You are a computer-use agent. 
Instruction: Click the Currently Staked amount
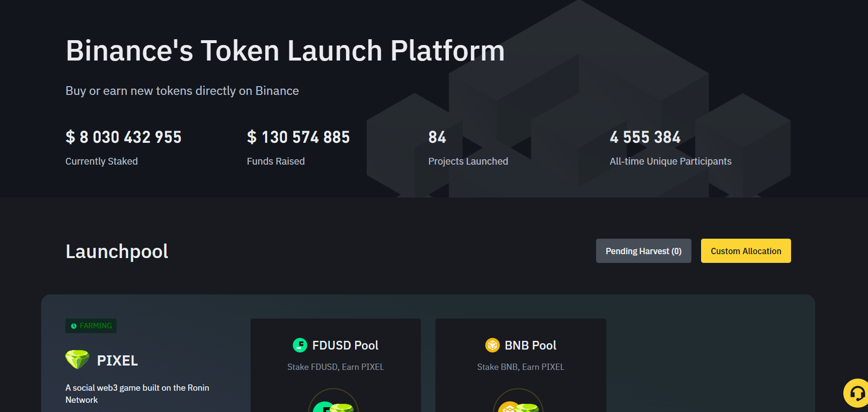click(x=123, y=137)
